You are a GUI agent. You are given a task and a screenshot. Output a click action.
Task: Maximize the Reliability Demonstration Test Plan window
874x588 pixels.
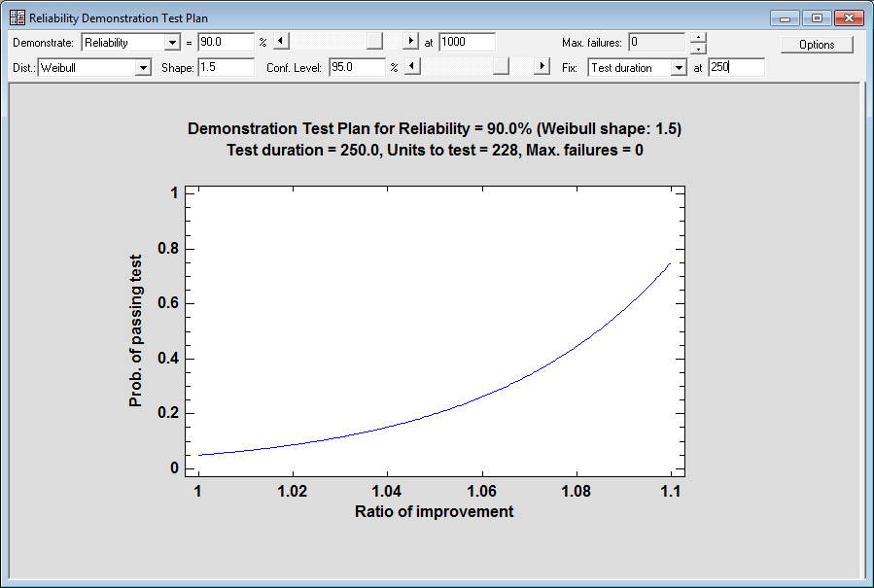(x=817, y=17)
